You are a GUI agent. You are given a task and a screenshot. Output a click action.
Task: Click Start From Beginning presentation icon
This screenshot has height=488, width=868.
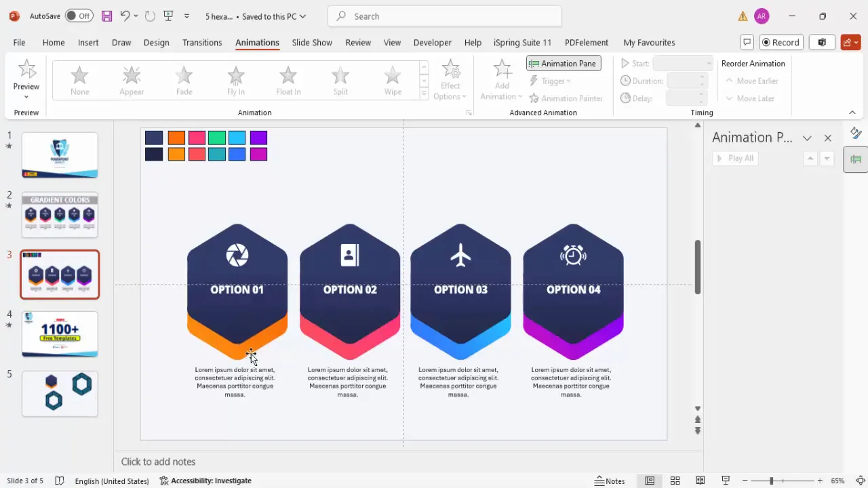[168, 16]
